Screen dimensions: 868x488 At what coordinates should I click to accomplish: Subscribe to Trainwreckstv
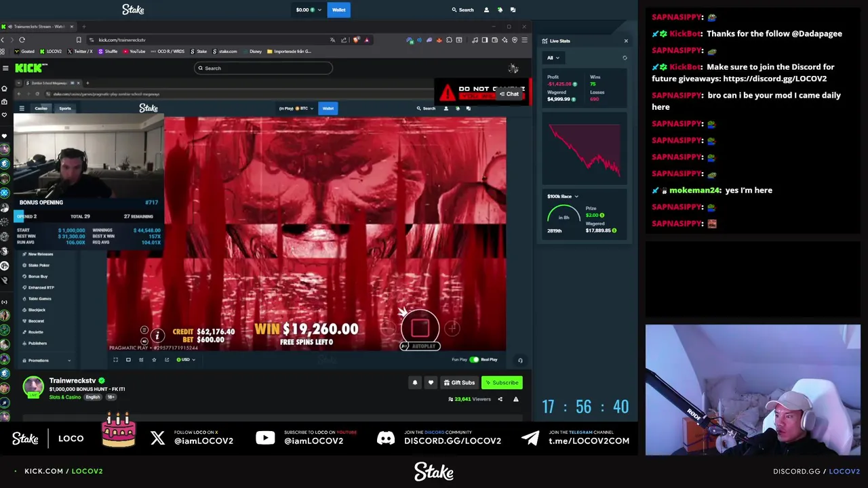coord(502,383)
